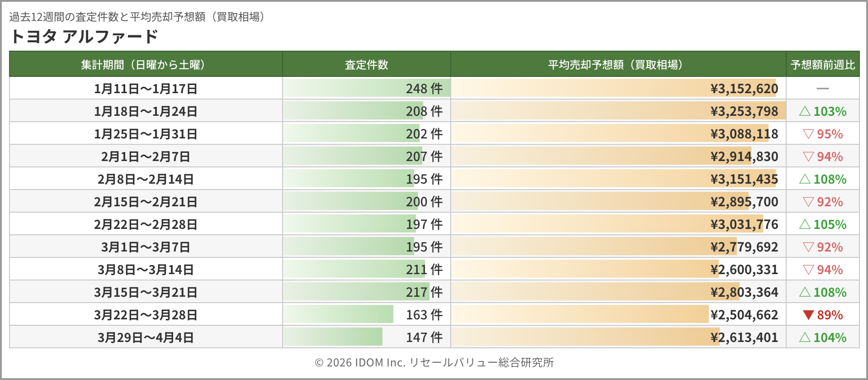868x380 pixels.
Task: Click the 集計期間 column header
Action: coord(146,65)
